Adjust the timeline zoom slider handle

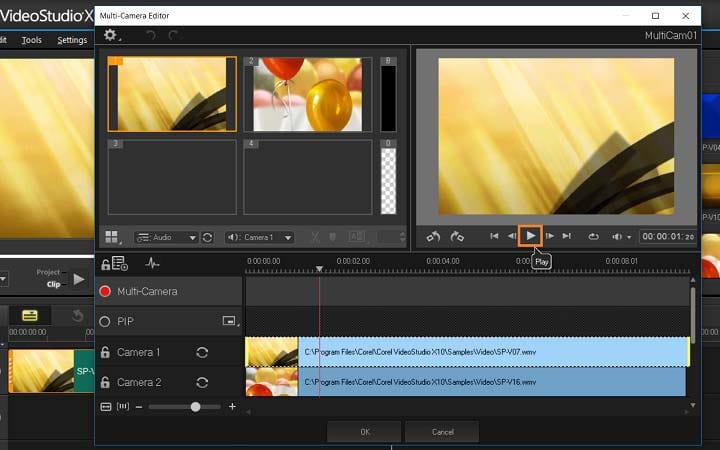[x=195, y=407]
